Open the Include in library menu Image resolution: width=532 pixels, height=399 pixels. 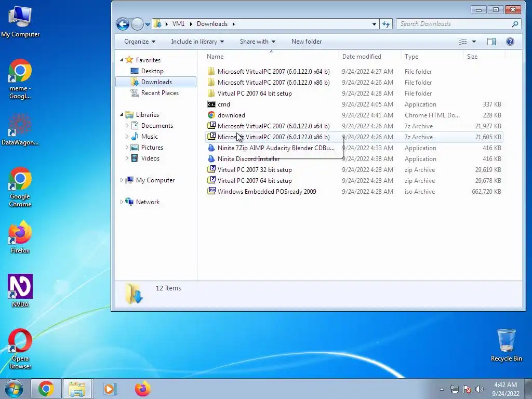click(197, 42)
